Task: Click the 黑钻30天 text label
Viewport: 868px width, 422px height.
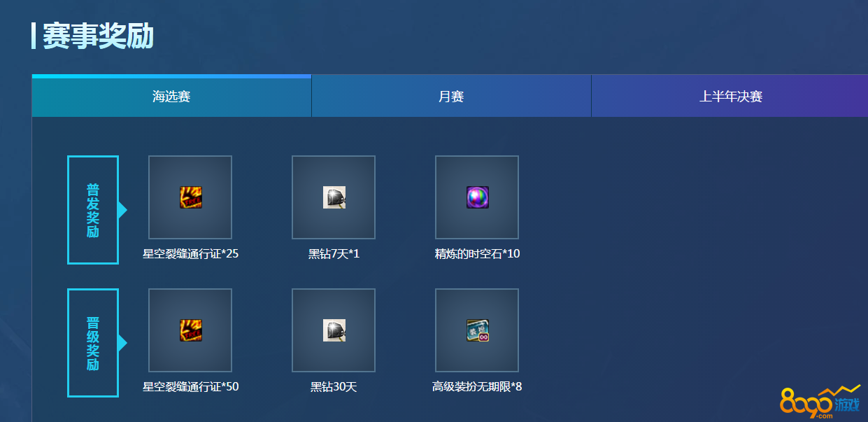Action: (334, 387)
